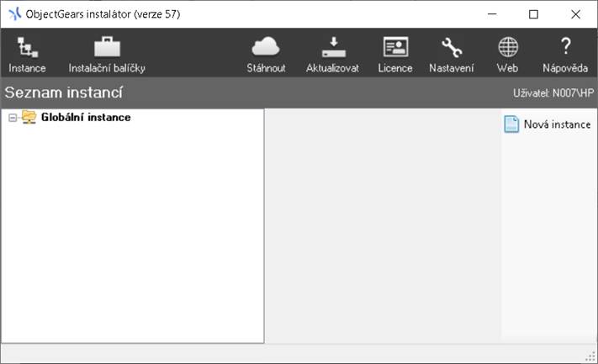Click the Seznam instancí heading
This screenshot has width=598, height=364.
coord(64,92)
